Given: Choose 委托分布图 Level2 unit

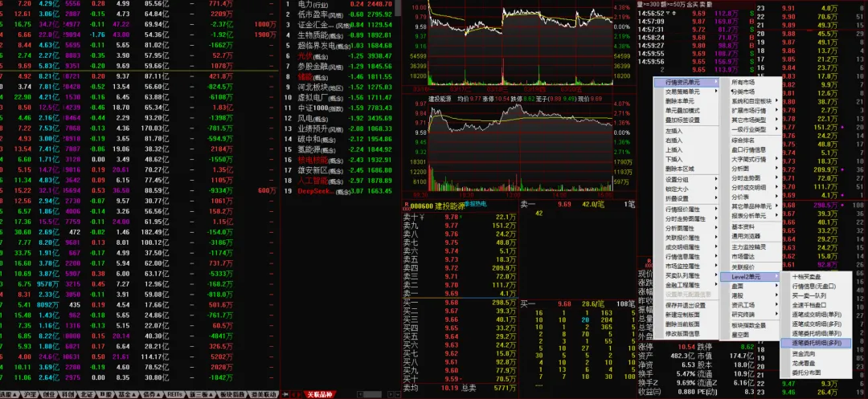Looking at the screenshot, I should 816,372.
